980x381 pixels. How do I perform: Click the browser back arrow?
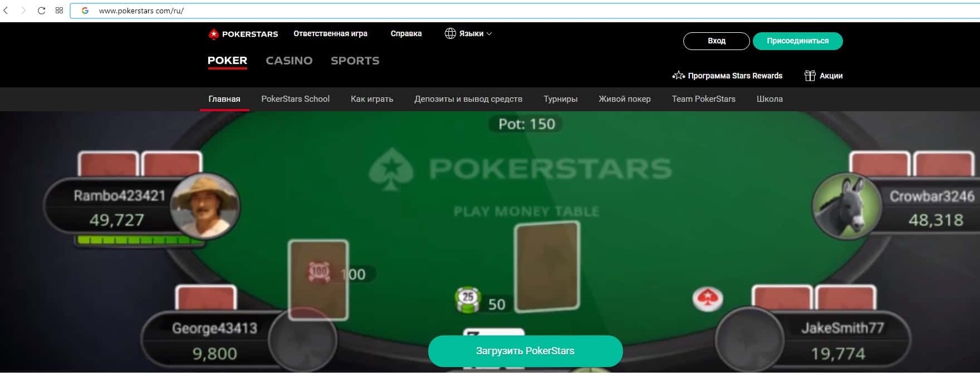coord(6,11)
